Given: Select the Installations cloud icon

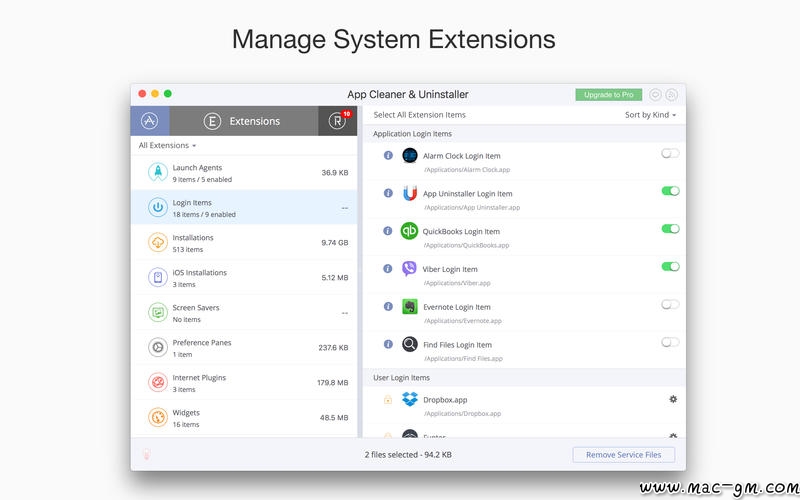Looking at the screenshot, I should coord(158,242).
